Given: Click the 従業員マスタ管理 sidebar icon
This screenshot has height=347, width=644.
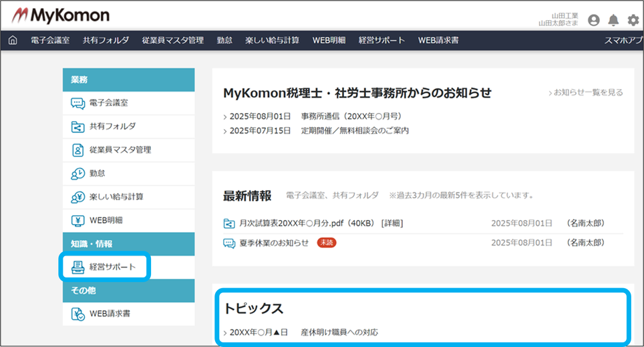Looking at the screenshot, I should click(x=78, y=150).
